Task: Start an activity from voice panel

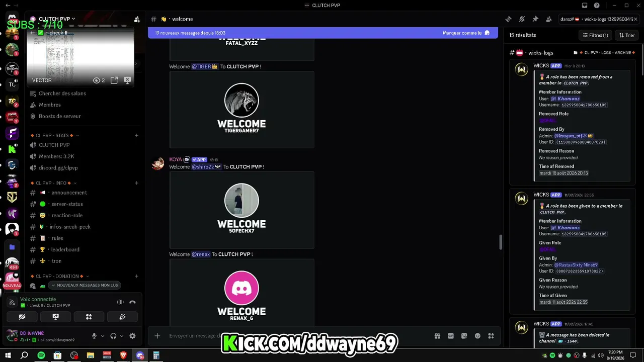Action: click(89, 317)
